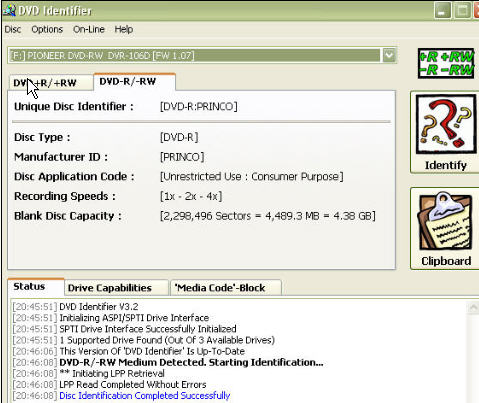Open the Help menu
The image size is (479, 403).
[124, 30]
